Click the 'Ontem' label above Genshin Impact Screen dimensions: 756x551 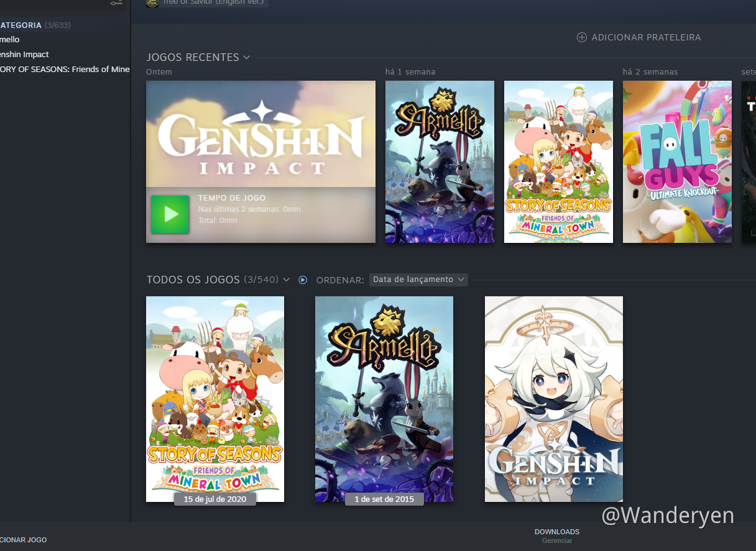159,72
